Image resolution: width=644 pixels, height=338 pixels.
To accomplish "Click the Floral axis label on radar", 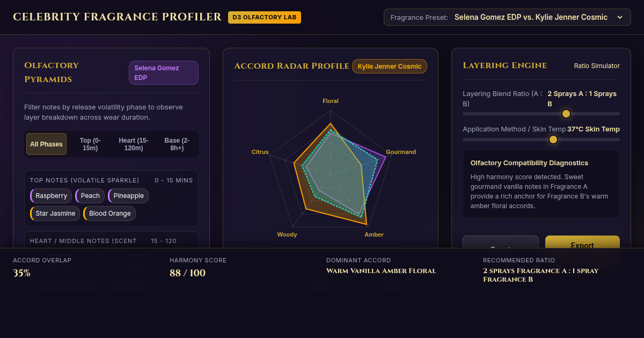I will [x=331, y=101].
